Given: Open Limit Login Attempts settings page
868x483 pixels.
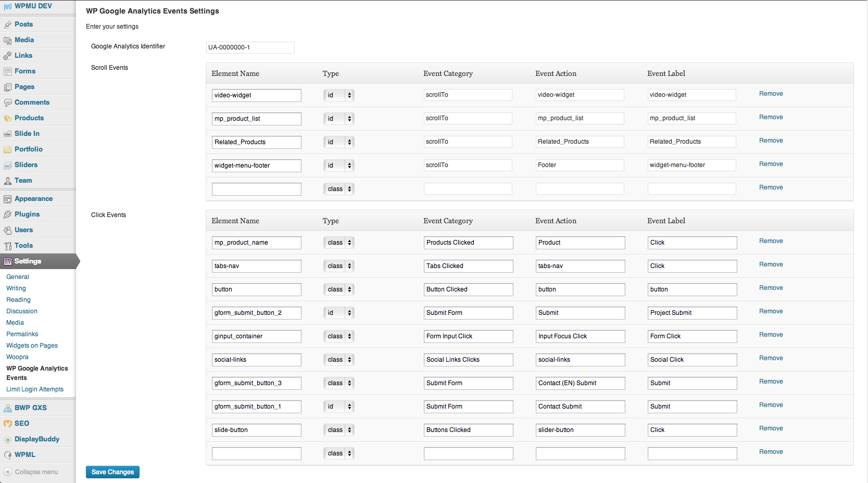Looking at the screenshot, I should [x=35, y=389].
